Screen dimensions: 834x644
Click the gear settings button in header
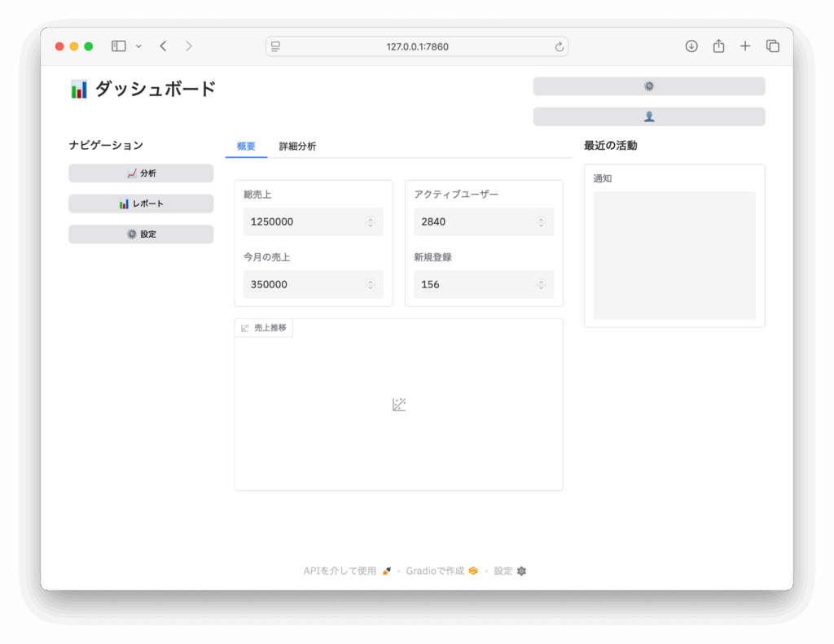pos(648,86)
